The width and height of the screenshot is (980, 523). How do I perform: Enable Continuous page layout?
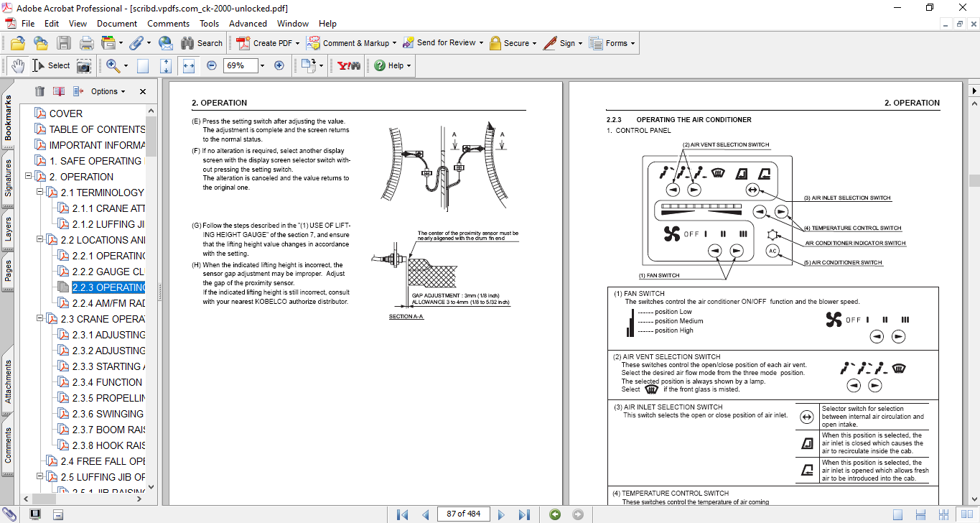pyautogui.click(x=918, y=514)
